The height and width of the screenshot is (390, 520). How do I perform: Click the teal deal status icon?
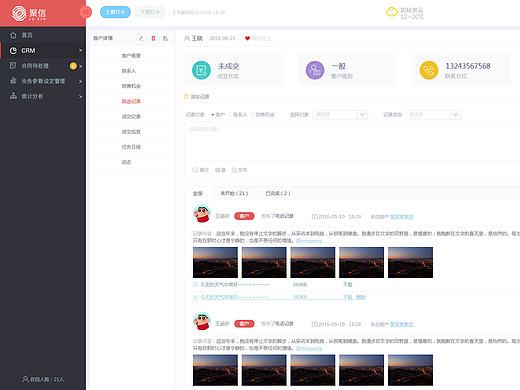pos(201,70)
